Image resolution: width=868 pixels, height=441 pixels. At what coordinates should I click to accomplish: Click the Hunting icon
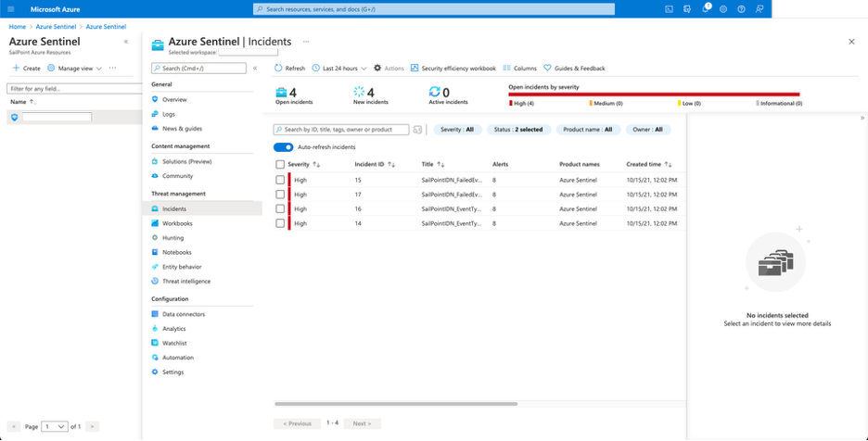pyautogui.click(x=155, y=237)
